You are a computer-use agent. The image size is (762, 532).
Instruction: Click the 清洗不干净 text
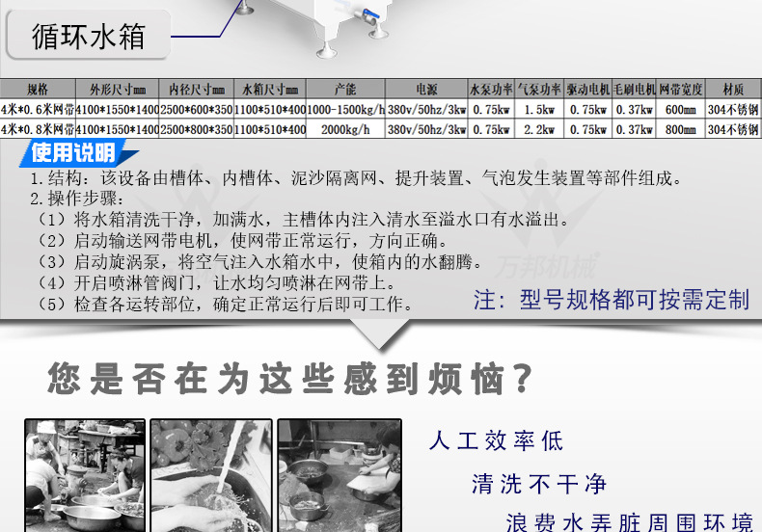539,483
